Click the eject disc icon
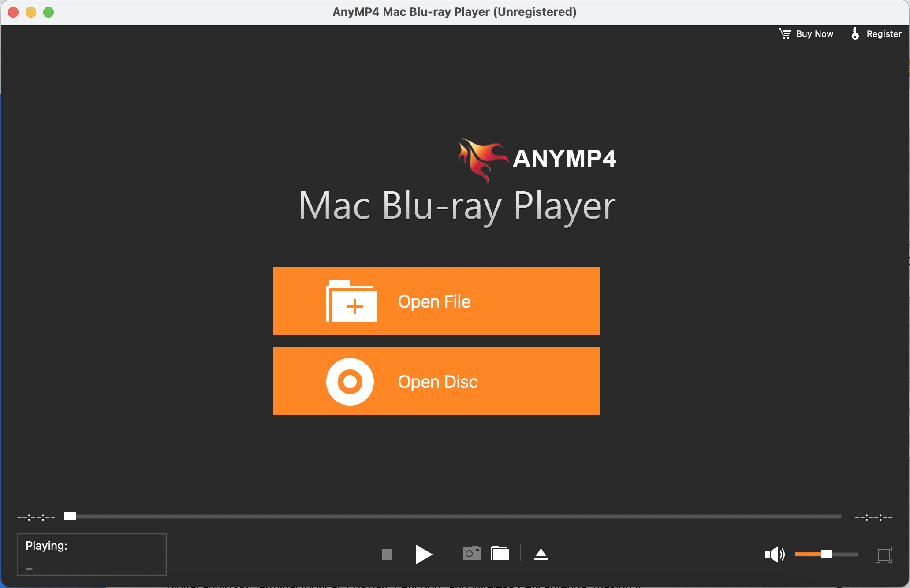Image resolution: width=910 pixels, height=588 pixels. (x=541, y=554)
